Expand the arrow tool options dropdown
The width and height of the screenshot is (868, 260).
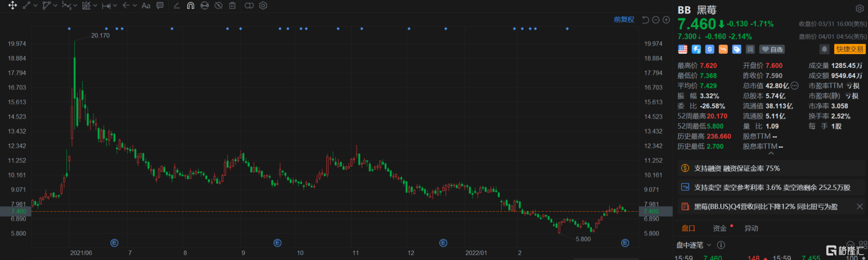point(134,6)
